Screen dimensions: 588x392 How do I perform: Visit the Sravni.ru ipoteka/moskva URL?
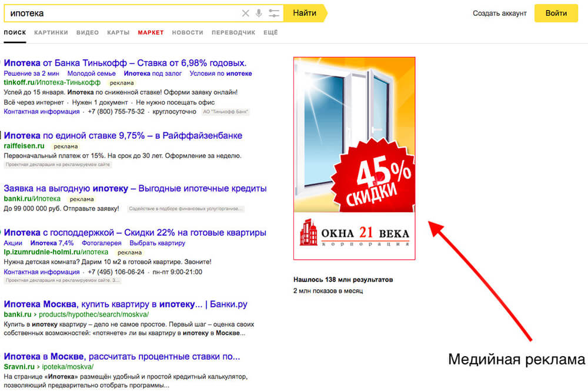[x=49, y=367]
